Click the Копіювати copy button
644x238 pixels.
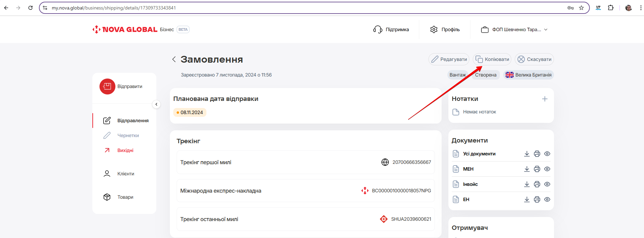point(492,59)
